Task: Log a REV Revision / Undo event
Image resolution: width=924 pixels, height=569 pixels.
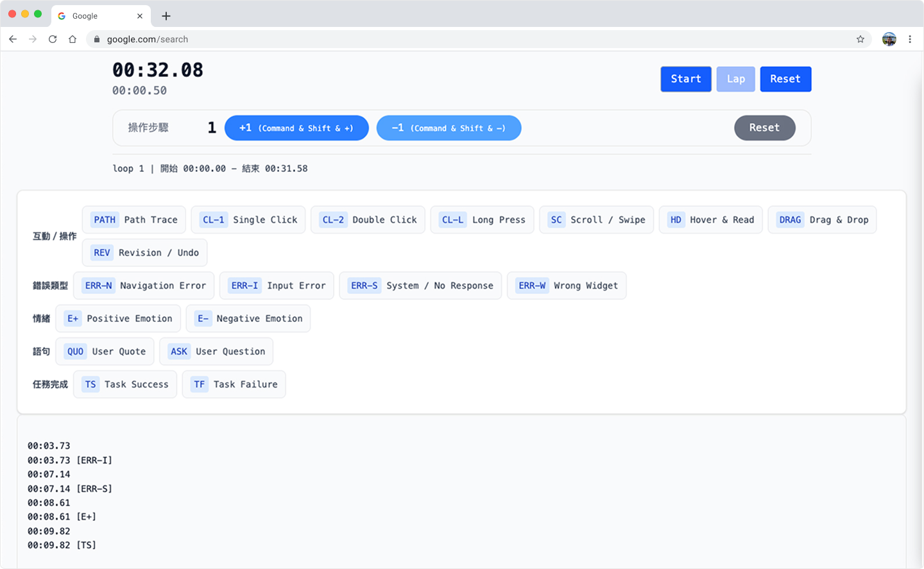Action: pos(144,252)
